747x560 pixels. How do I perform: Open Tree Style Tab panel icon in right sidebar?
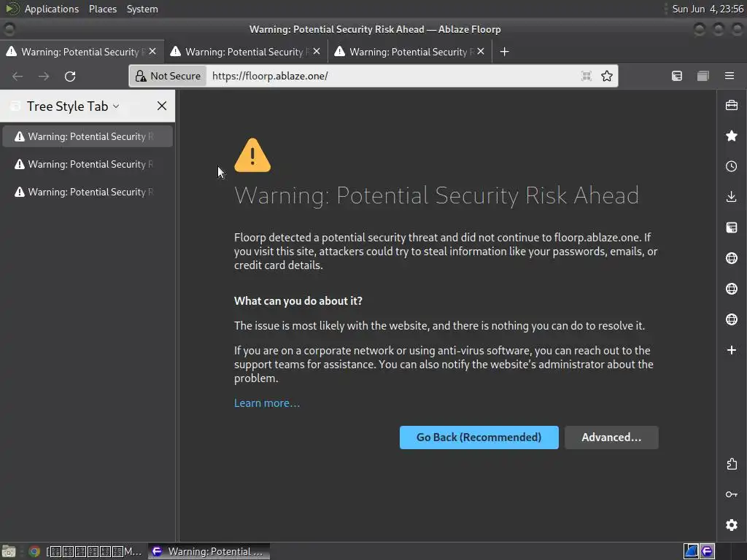tap(732, 227)
